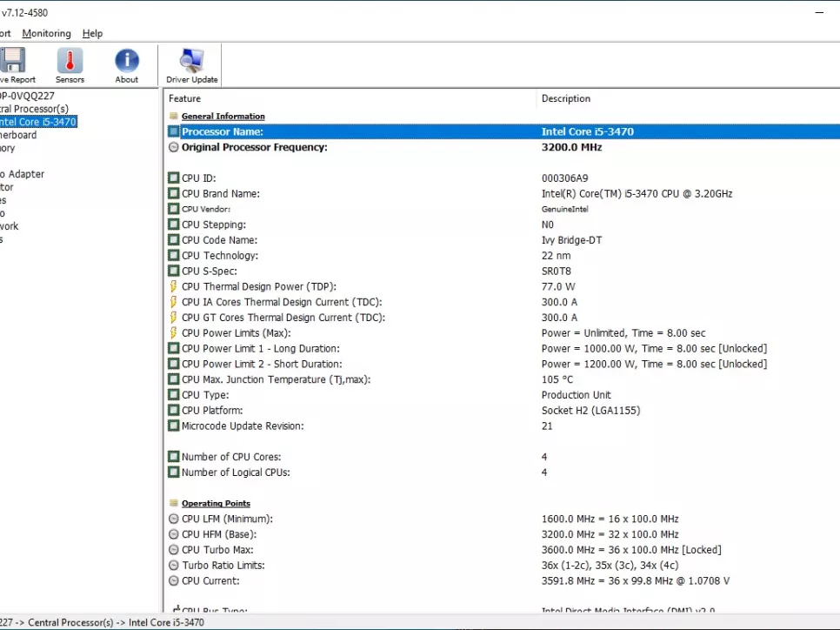Select the CPU Type row

click(x=504, y=395)
